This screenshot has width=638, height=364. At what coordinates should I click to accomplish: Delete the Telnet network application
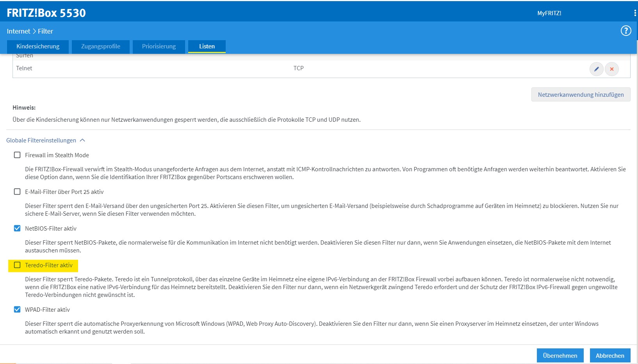point(612,69)
